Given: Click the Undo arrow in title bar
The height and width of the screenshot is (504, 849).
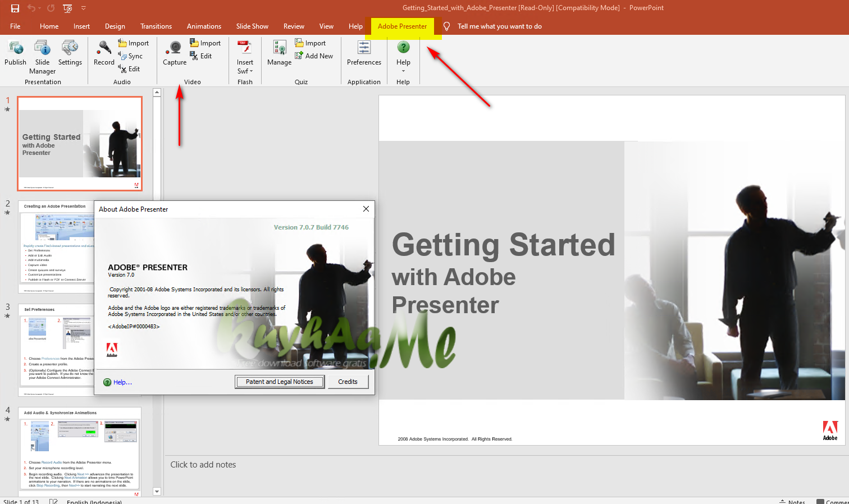Looking at the screenshot, I should pos(31,8).
